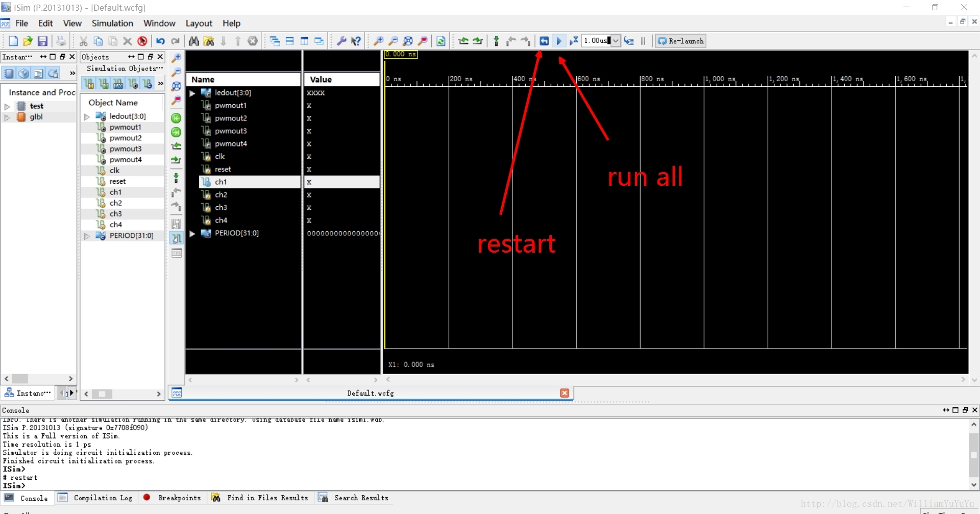Click Zoom to Cursor icon in top toolbar
Image resolution: width=980 pixels, height=514 pixels.
423,41
